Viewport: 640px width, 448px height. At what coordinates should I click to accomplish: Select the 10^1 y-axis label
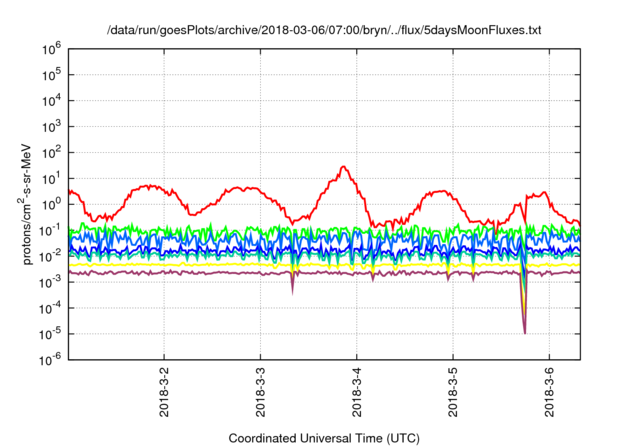click(51, 179)
